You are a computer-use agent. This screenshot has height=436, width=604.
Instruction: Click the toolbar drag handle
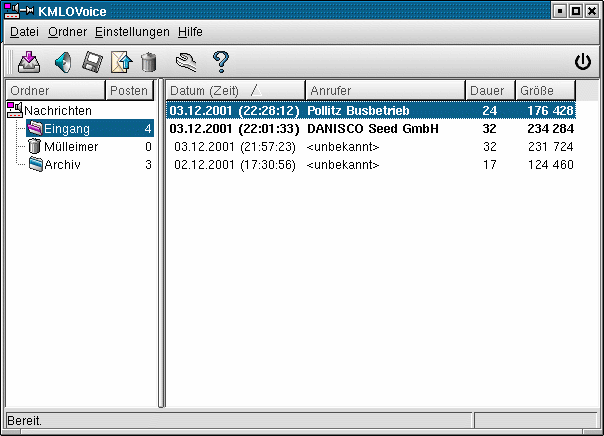click(x=10, y=62)
